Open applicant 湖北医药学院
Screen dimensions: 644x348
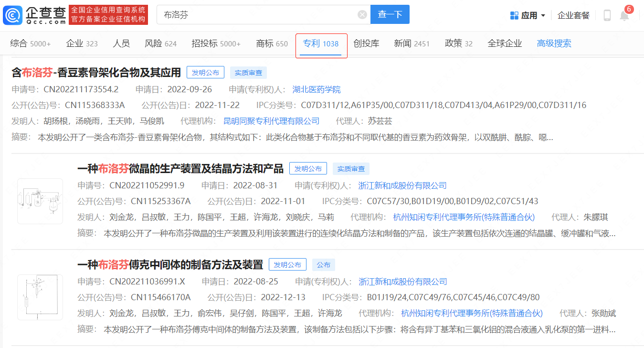(317, 89)
